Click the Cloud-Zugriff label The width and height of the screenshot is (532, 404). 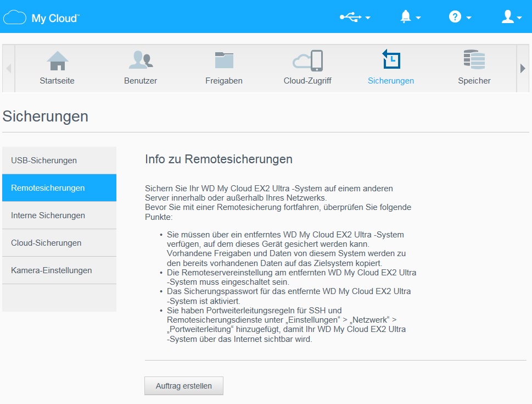coord(307,81)
